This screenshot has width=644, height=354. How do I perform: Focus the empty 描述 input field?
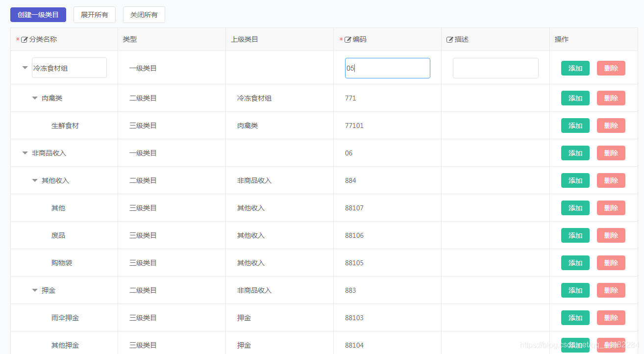coord(495,68)
